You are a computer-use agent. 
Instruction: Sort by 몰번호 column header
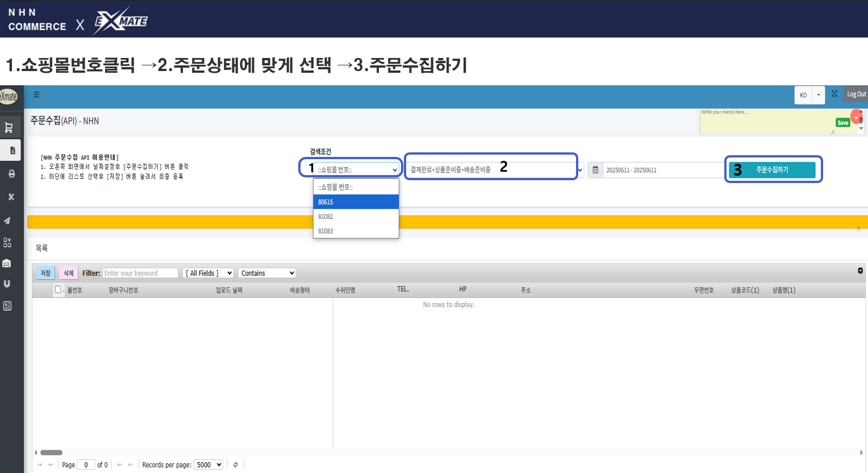[74, 290]
